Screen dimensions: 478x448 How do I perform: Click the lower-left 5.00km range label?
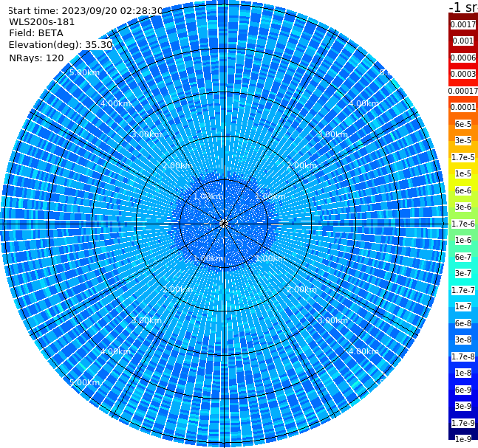click(x=84, y=382)
